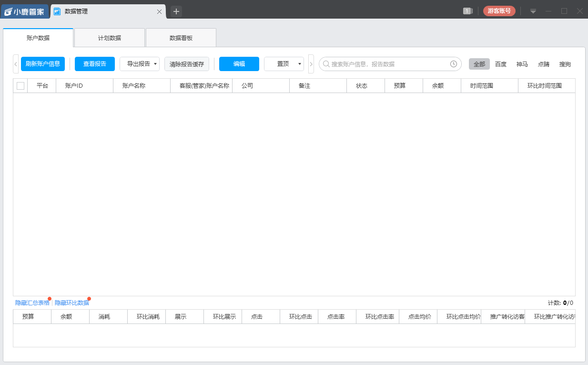This screenshot has height=365, width=588.
Task: Open the 导出报告 dropdown
Action: tap(139, 63)
